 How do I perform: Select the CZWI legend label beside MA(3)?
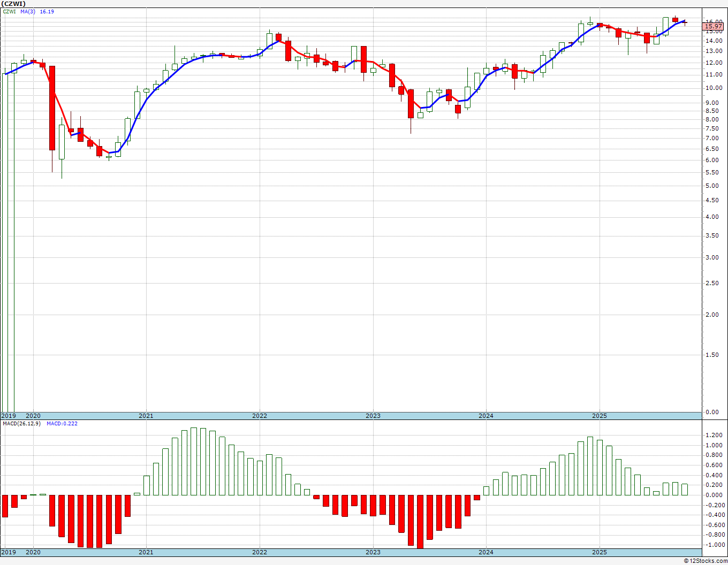tap(9, 11)
